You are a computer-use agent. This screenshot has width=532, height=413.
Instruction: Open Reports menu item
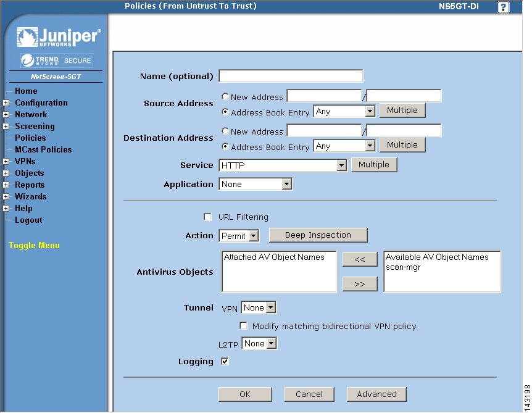30,185
